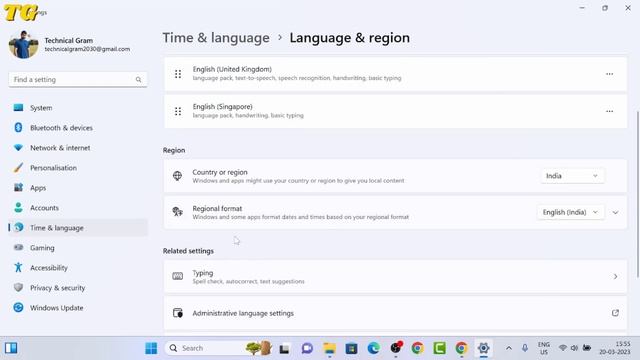Click the volume speaker tray icon

point(575,348)
